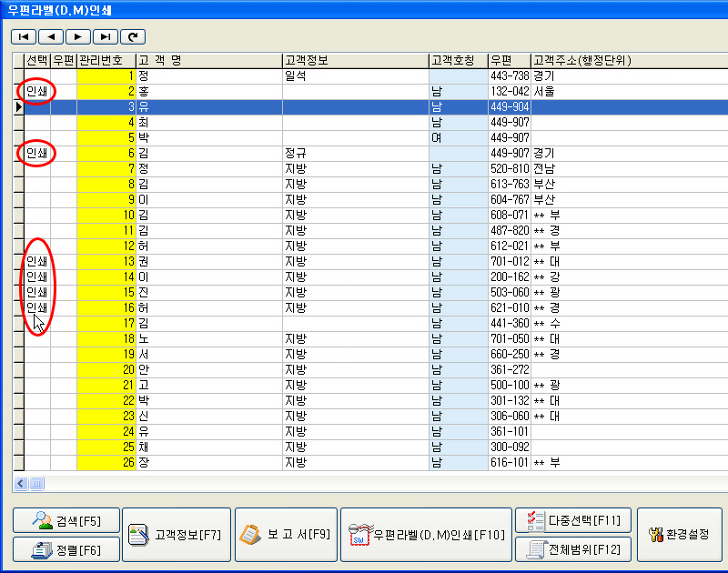Click address 서울 cell in row 2
Image resolution: width=728 pixels, height=573 pixels.
(629, 91)
